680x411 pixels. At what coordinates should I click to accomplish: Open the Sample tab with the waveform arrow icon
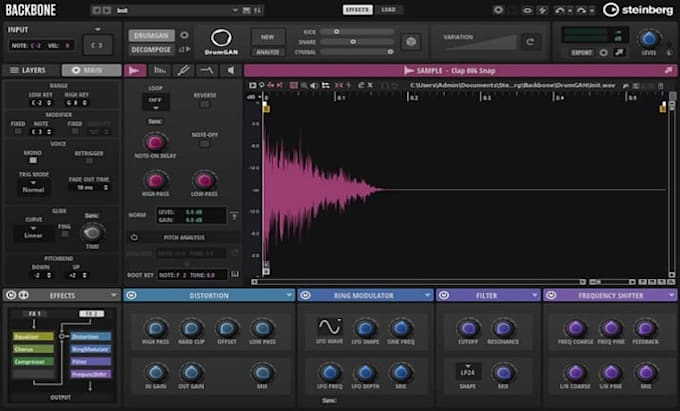pyautogui.click(x=135, y=70)
